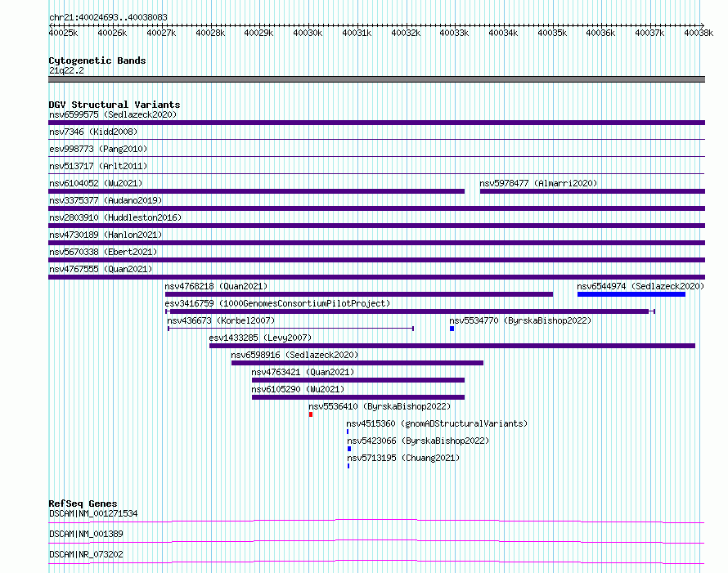Click the red nsv5536410 marker

pos(311,414)
